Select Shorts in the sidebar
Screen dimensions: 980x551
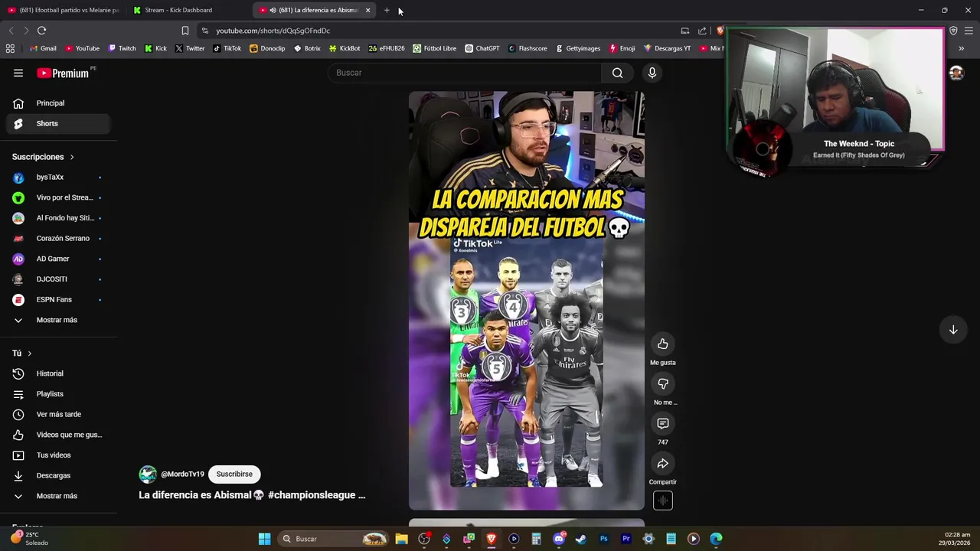point(58,123)
